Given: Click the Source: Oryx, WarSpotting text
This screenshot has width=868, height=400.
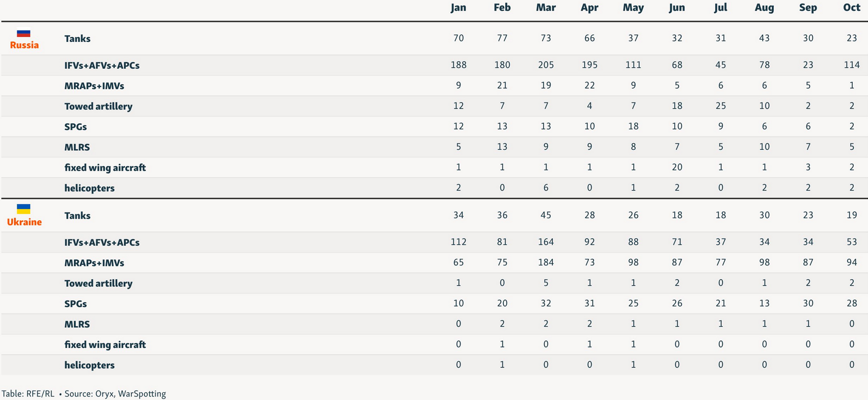Looking at the screenshot, I should pyautogui.click(x=115, y=394).
